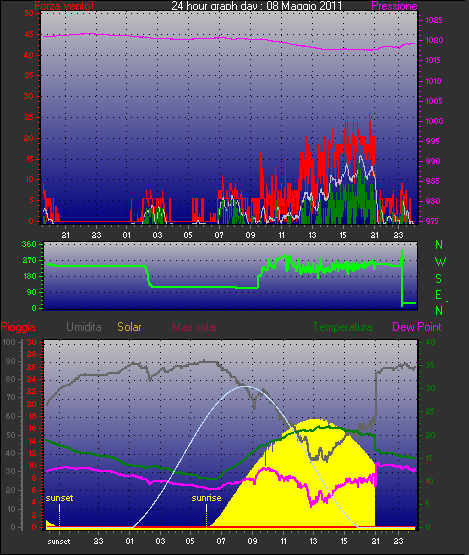The height and width of the screenshot is (555, 469).
Task: Click the magenta Dew Point label
Action: [417, 327]
